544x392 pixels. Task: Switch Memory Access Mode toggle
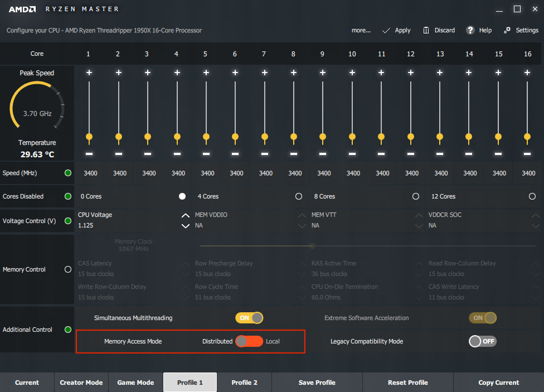tap(249, 341)
